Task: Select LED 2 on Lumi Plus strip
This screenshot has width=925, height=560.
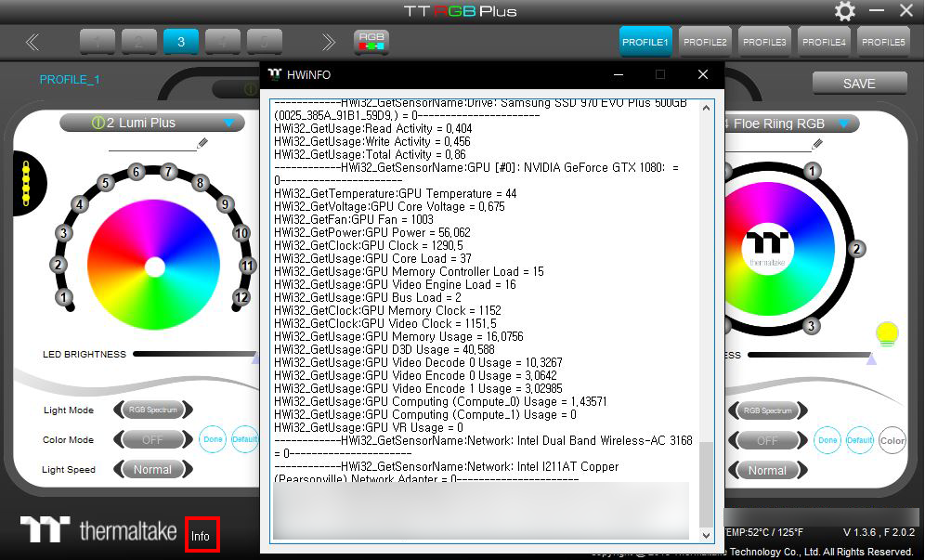Action: 58,265
